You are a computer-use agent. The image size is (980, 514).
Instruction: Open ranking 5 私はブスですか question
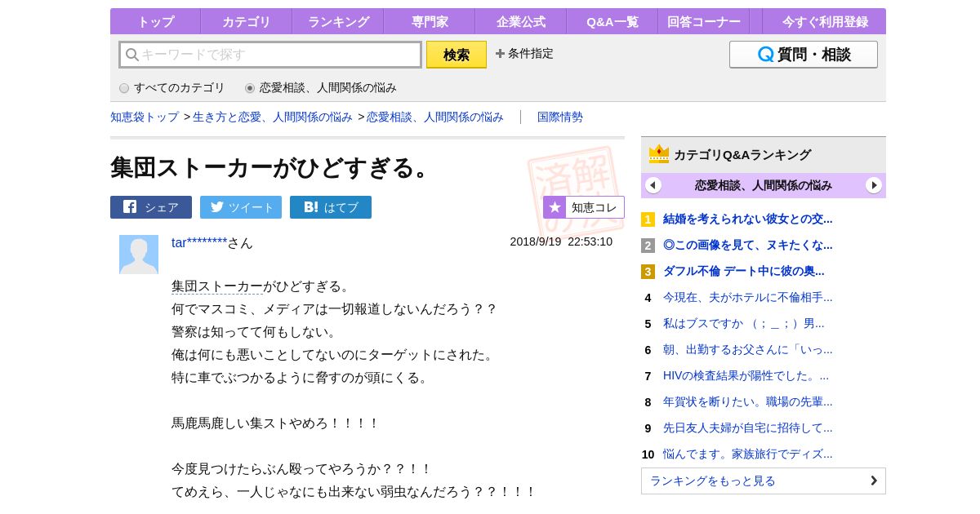(x=744, y=323)
